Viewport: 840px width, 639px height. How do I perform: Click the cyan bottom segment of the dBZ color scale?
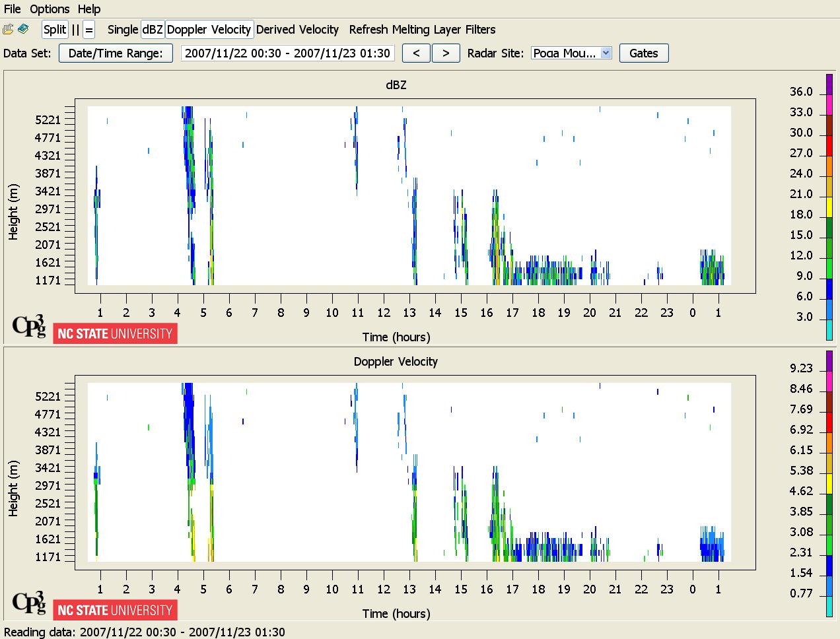[829, 330]
